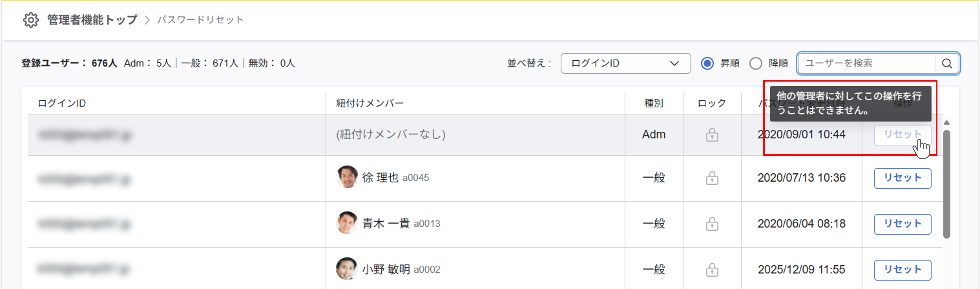The image size is (980, 289).
Task: Click the ユーザーを検索 search field
Action: pyautogui.click(x=866, y=63)
